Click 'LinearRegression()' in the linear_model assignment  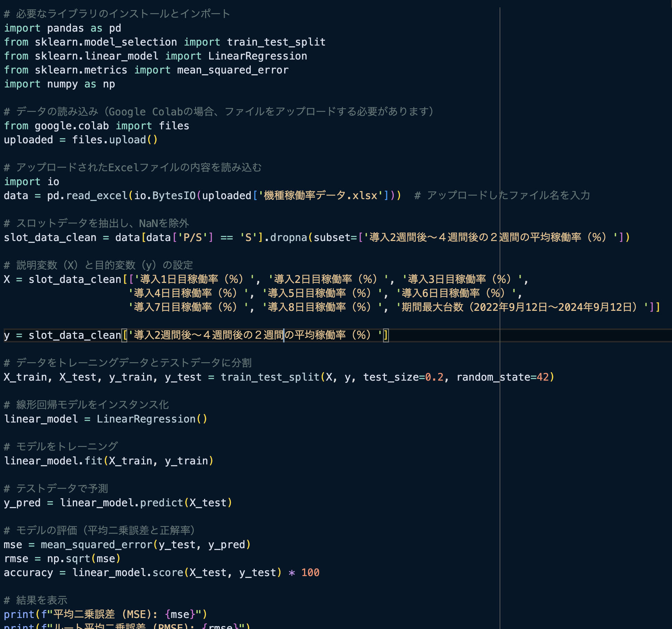(x=151, y=419)
